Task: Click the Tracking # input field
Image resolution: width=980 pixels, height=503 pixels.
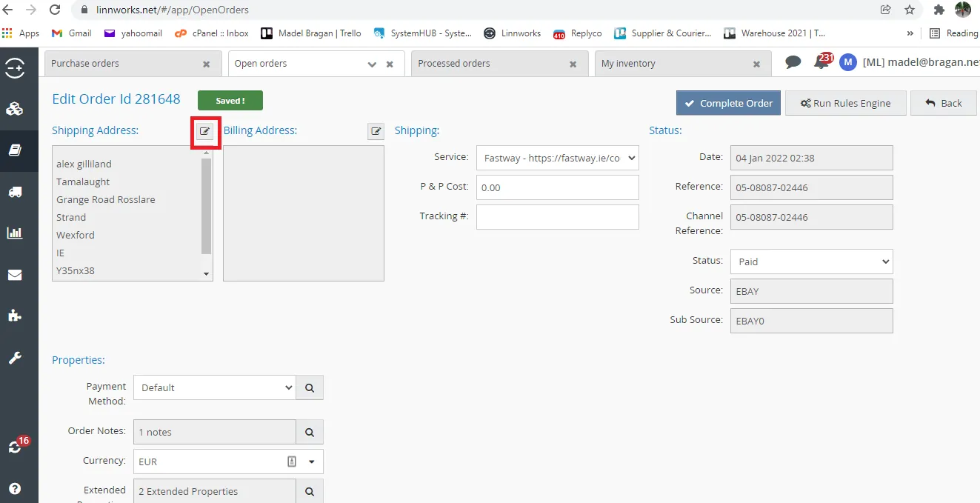Action: click(557, 217)
